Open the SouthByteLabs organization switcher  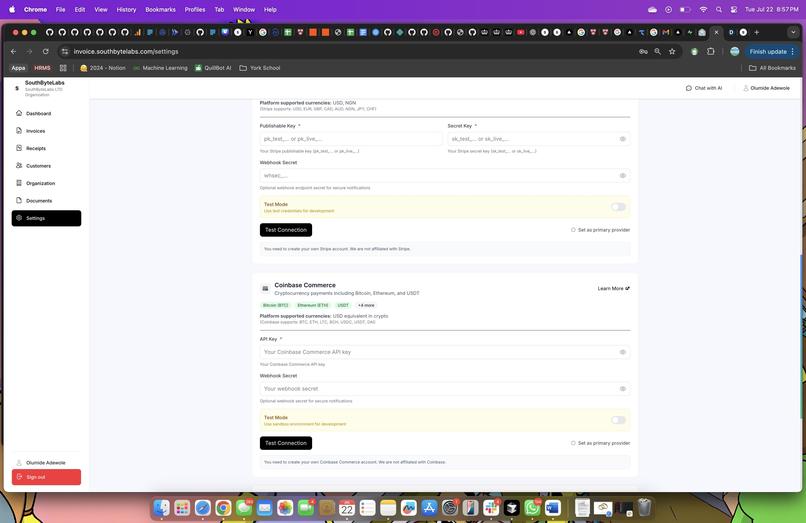(40, 88)
